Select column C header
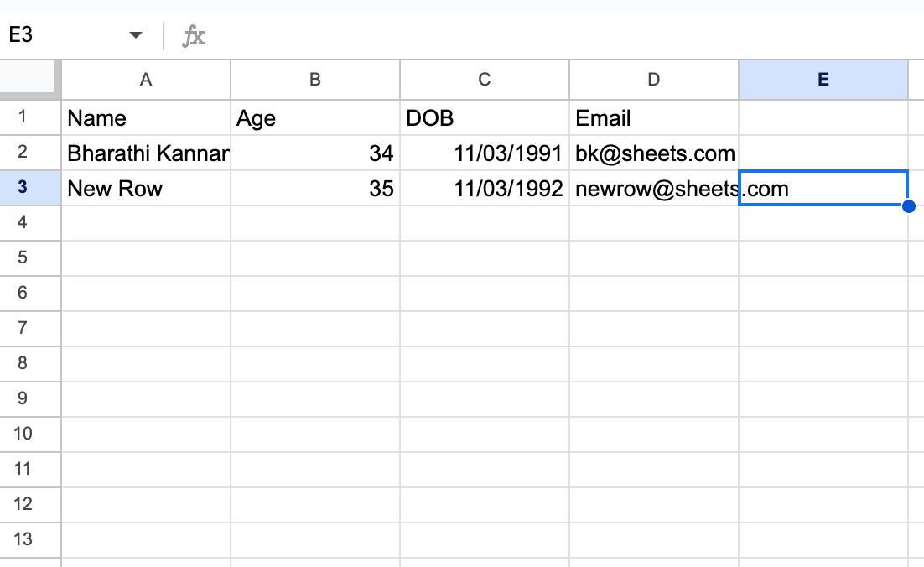This screenshot has width=924, height=567. pyautogui.click(x=485, y=80)
